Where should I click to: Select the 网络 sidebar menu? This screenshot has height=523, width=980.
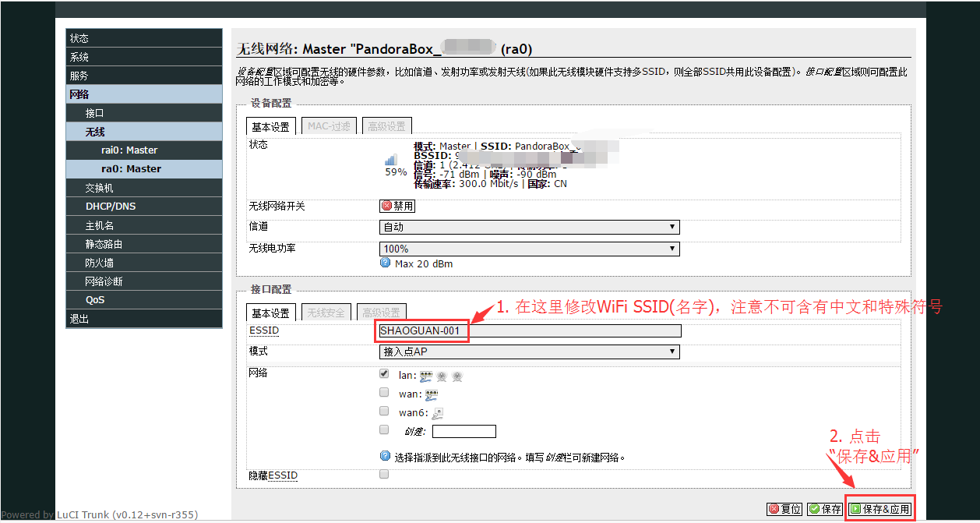click(x=144, y=94)
